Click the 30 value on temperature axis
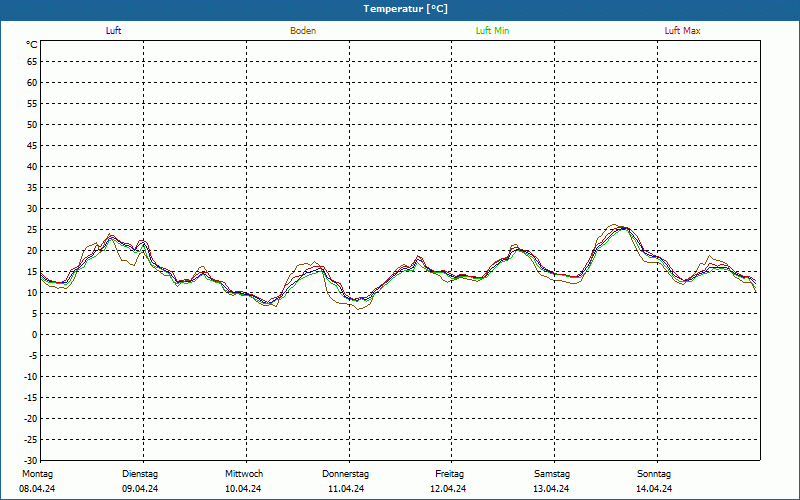The width and height of the screenshot is (800, 500). pos(32,209)
